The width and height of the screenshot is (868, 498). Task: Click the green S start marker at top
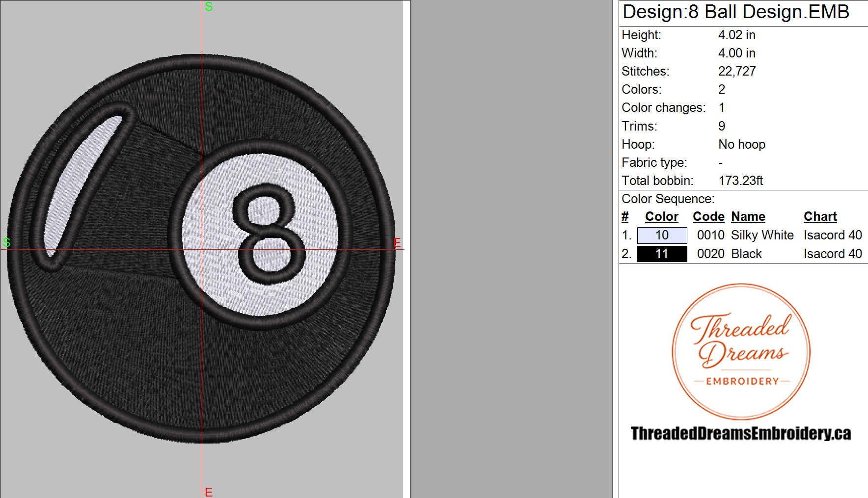(209, 7)
